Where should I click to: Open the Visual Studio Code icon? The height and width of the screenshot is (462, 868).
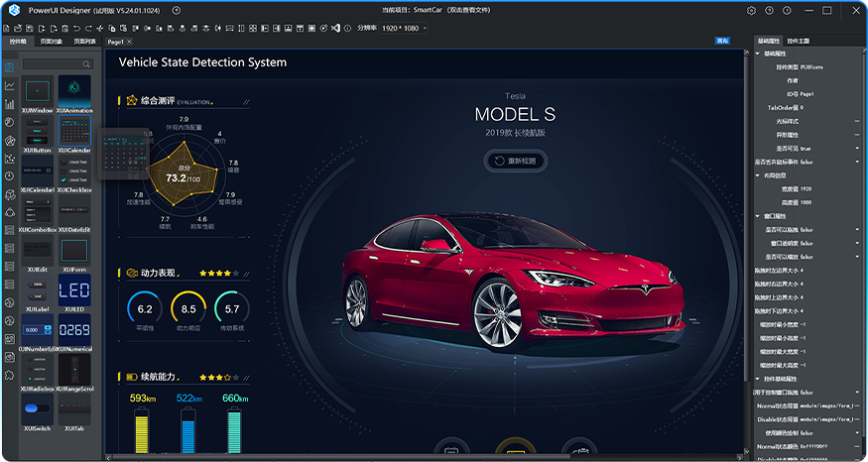pyautogui.click(x=335, y=28)
